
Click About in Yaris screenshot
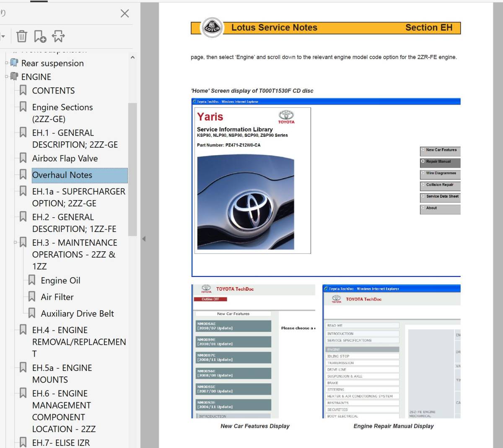440,209
